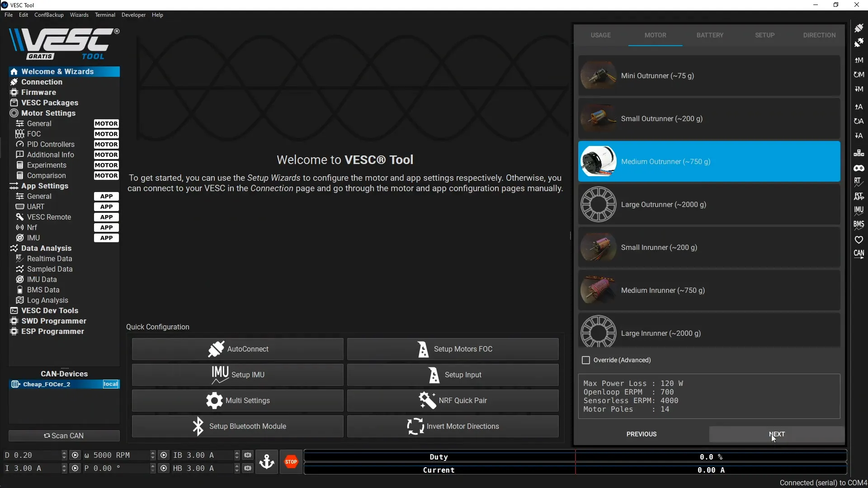Expand the App Settings section
The width and height of the screenshot is (868, 488).
(x=44, y=186)
